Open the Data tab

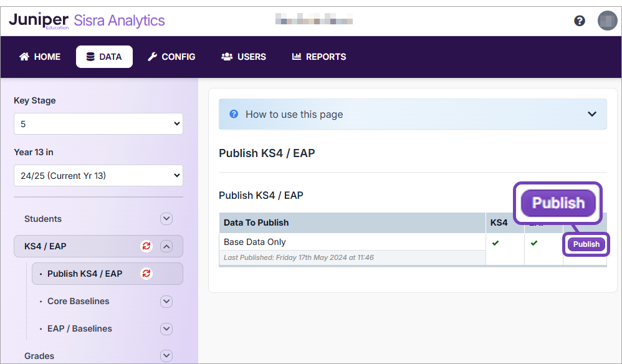coord(104,57)
